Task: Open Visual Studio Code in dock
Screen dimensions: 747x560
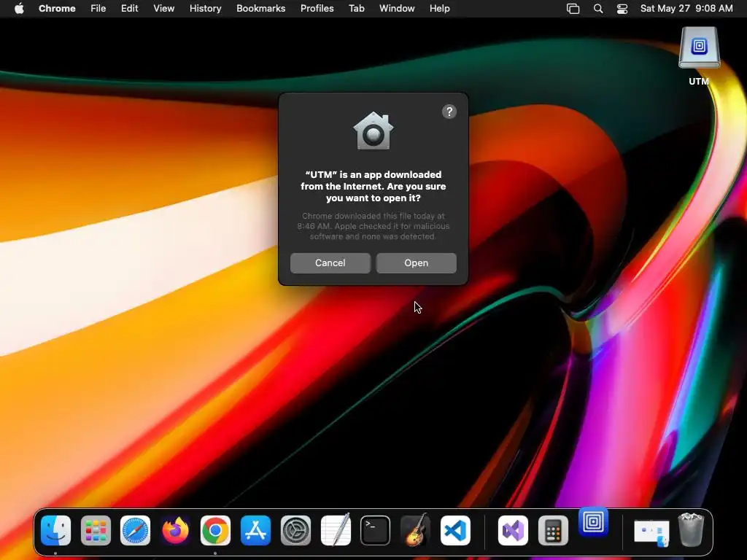Action: point(455,530)
